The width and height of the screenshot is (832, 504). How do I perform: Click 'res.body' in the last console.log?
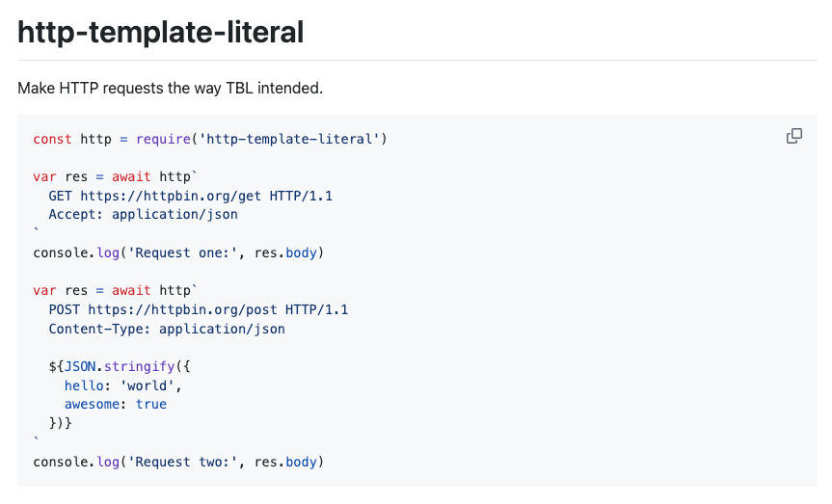click(285, 462)
